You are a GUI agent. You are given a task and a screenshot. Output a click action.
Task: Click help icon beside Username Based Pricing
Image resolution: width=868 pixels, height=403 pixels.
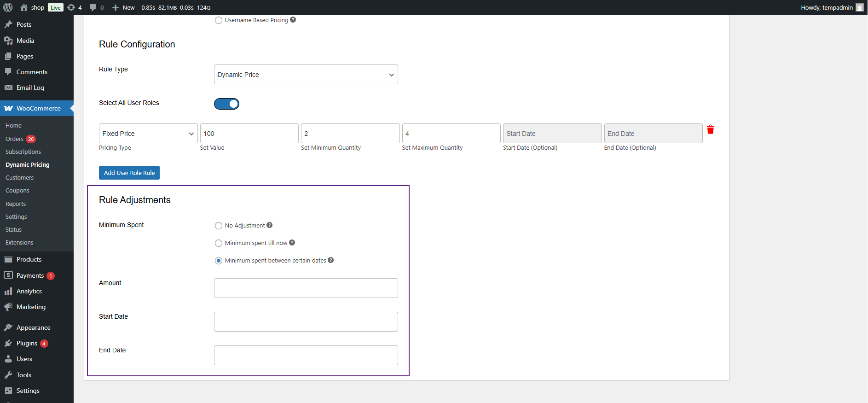pos(293,20)
